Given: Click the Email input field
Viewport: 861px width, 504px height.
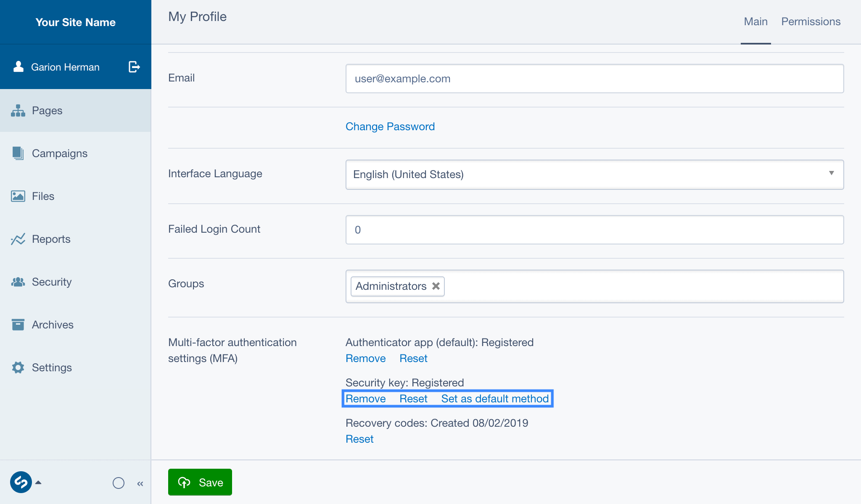Looking at the screenshot, I should click(x=594, y=79).
